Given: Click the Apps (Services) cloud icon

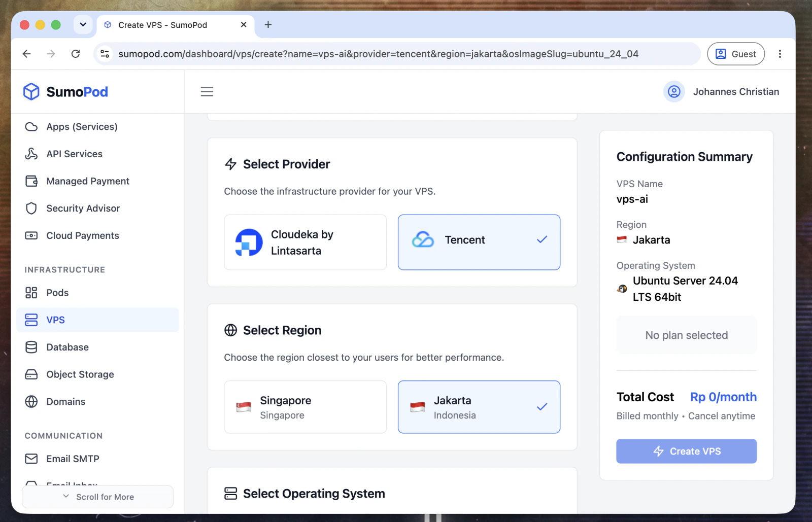Looking at the screenshot, I should pos(31,127).
